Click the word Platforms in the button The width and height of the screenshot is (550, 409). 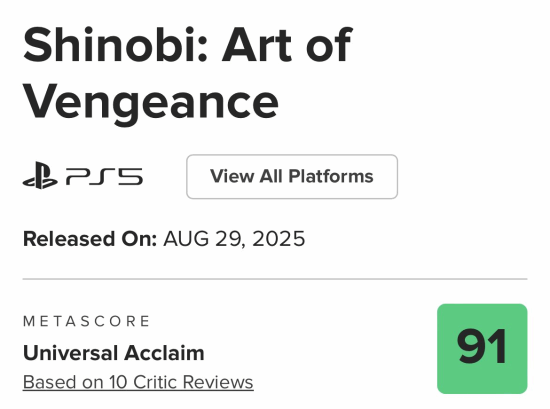tap(331, 176)
